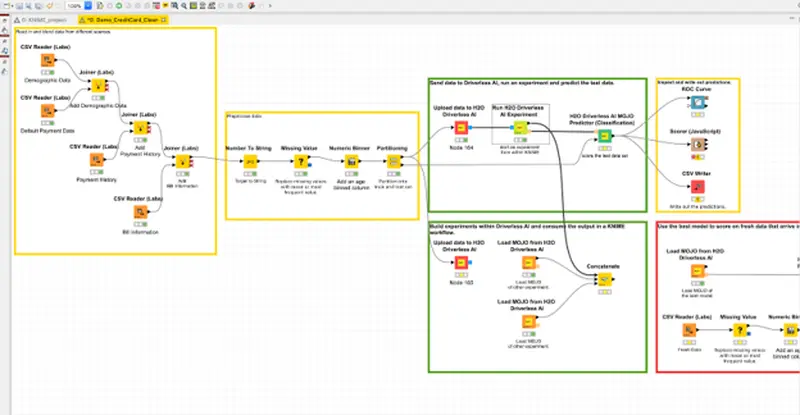
Task: Click the 'Write out the predictions' label
Action: [697, 207]
